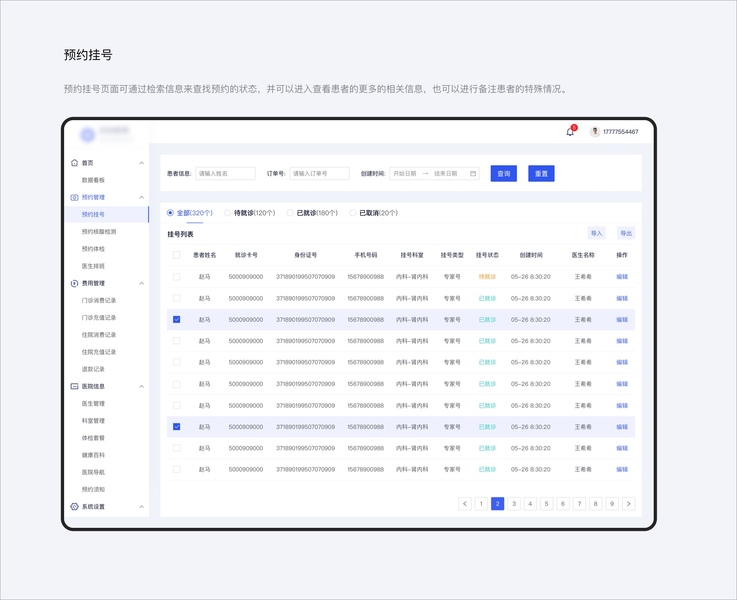Open 预约核酸检测 in the sidebar
This screenshot has width=737, height=600.
99,232
